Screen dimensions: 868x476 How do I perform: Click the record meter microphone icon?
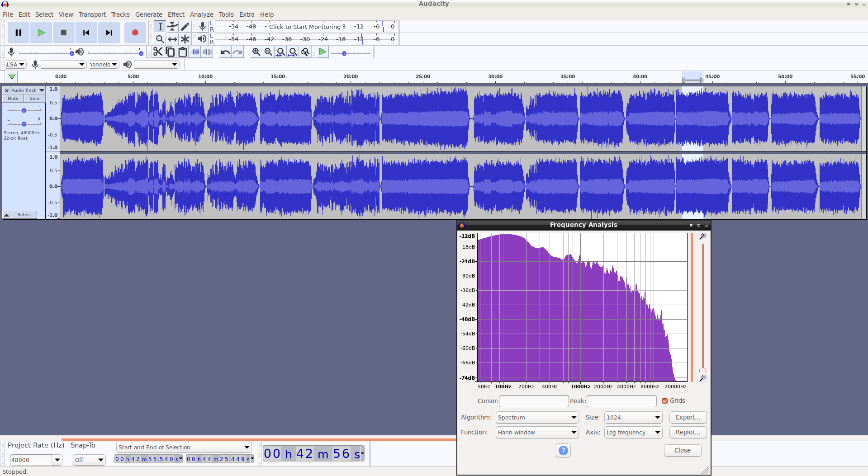click(203, 27)
